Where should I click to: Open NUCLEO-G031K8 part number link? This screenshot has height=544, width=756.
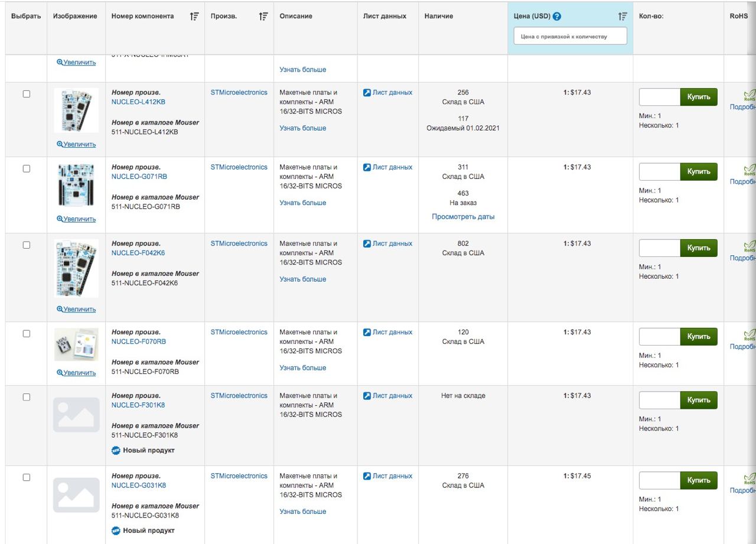[139, 486]
